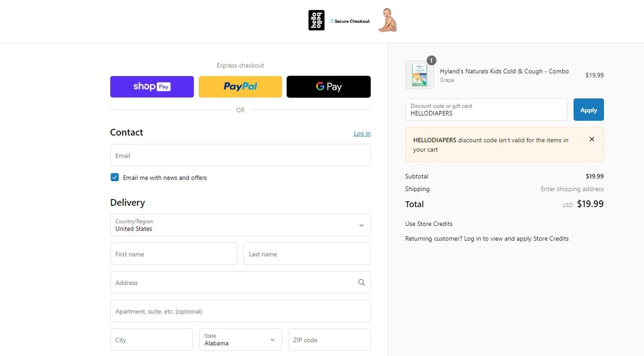Viewport: 644px width, 356px height.
Task: Dismiss the invalid discount code message
Action: pos(592,139)
